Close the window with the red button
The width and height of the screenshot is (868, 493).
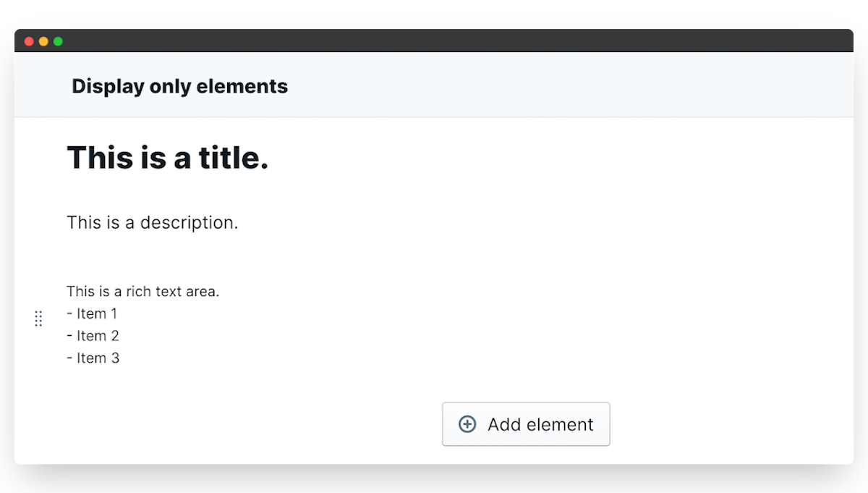(x=29, y=41)
